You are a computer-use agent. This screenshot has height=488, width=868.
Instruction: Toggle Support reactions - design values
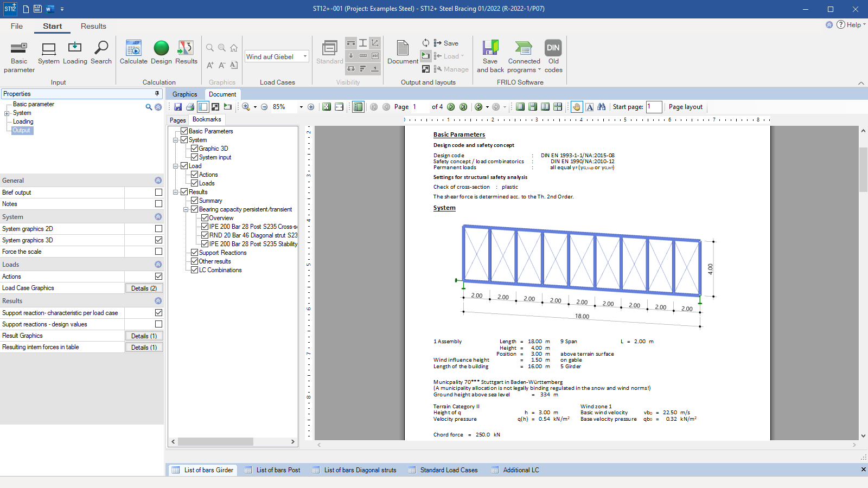click(158, 324)
